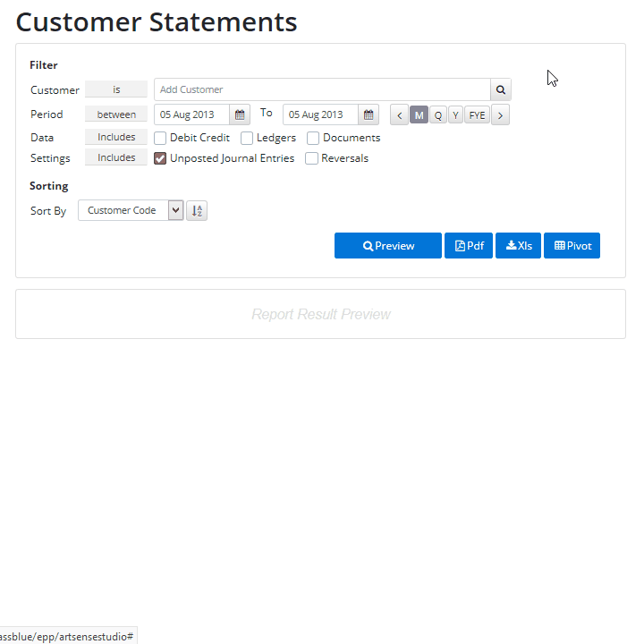The image size is (644, 644).
Task: Uncheck Unposted Journal Entries
Action: [160, 158]
